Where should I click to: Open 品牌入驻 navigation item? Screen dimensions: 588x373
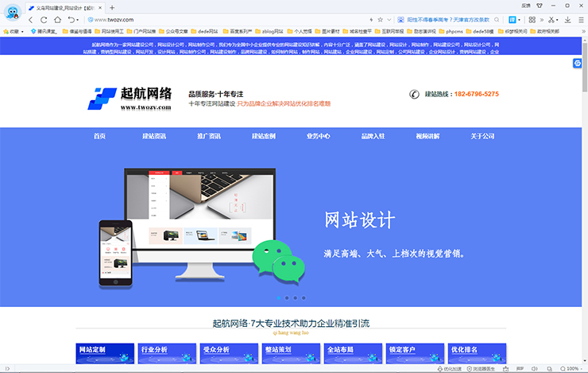point(373,136)
